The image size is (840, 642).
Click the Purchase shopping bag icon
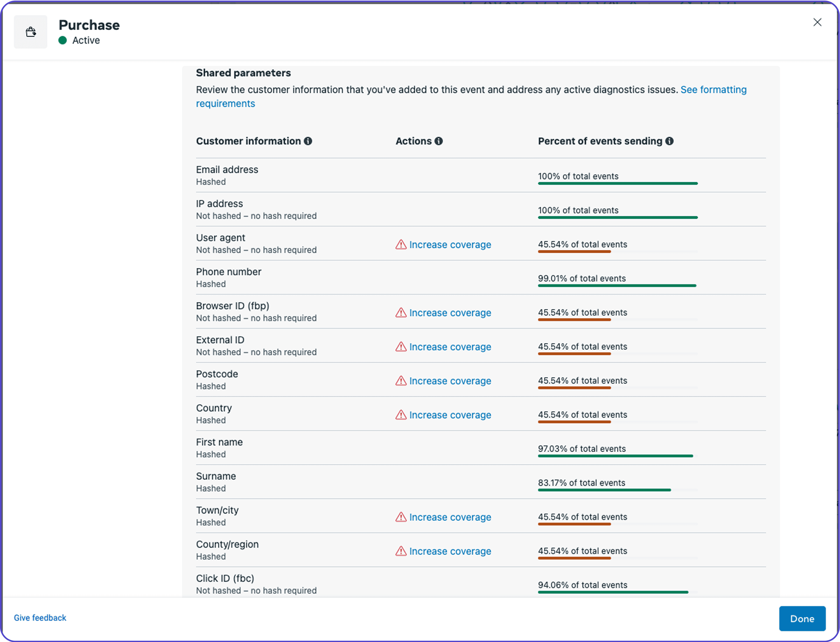(x=31, y=32)
